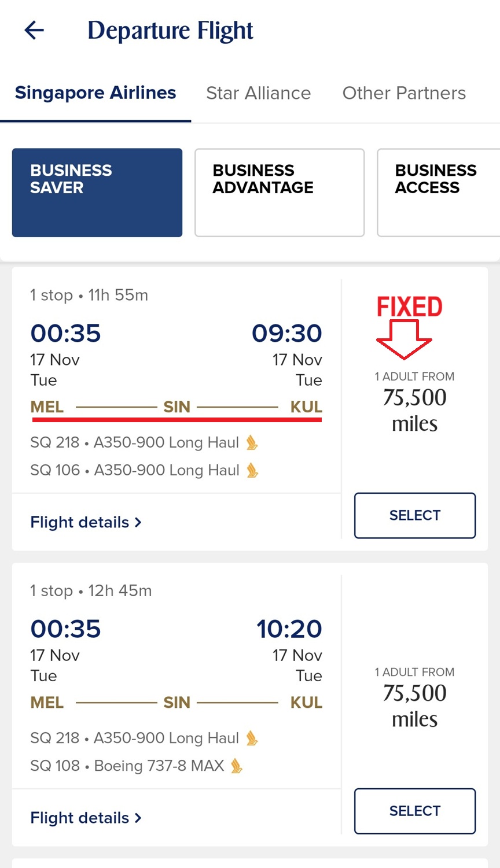Screen dimensions: 500x868
Task: Select the 12h 45m flight
Action: point(414,811)
